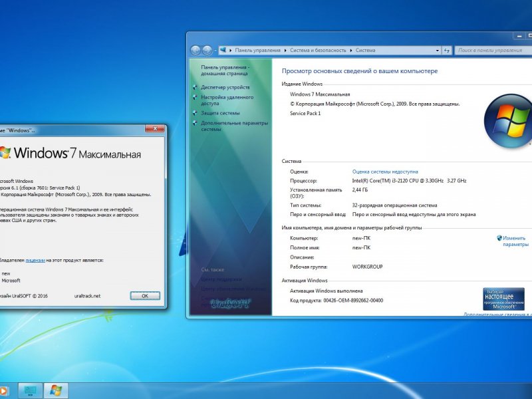Click the Издание Windows section header
The image size is (532, 399).
tap(302, 84)
